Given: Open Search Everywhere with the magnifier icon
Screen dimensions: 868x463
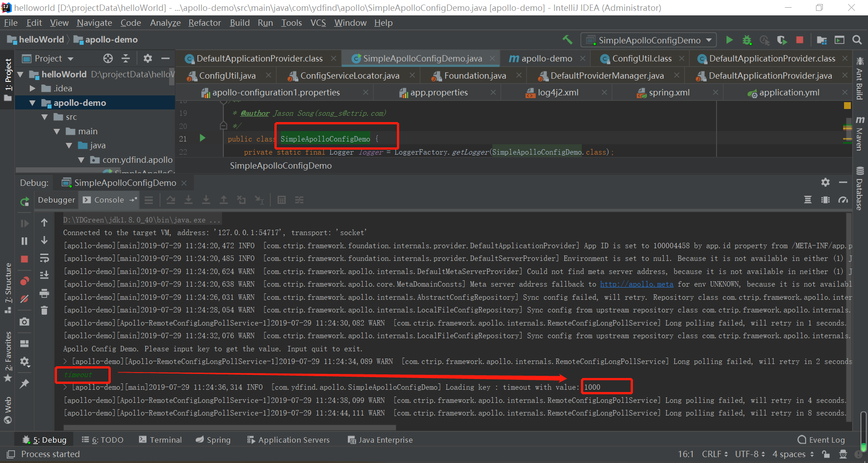Looking at the screenshot, I should 857,40.
